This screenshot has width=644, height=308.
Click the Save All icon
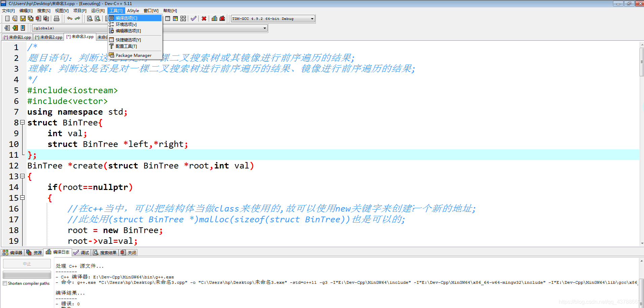click(31, 18)
